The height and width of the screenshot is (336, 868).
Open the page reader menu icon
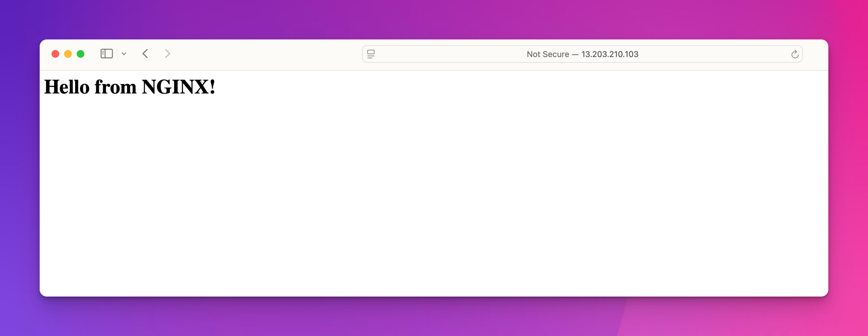[371, 54]
